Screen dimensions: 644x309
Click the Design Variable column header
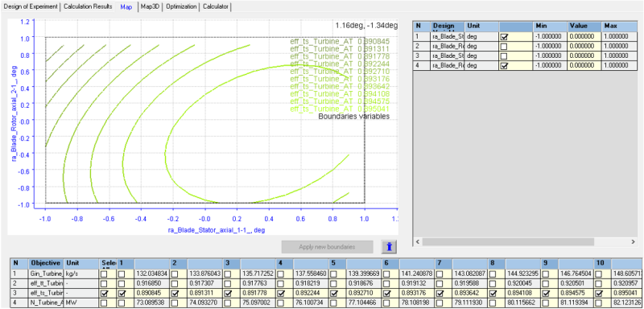pyautogui.click(x=448, y=27)
